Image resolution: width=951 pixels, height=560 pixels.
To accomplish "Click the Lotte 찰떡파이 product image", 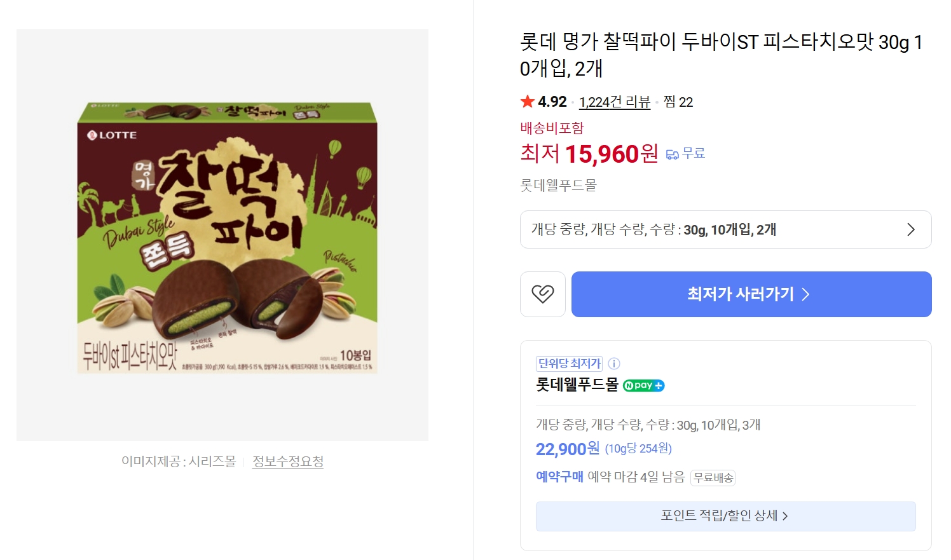I will tap(222, 235).
